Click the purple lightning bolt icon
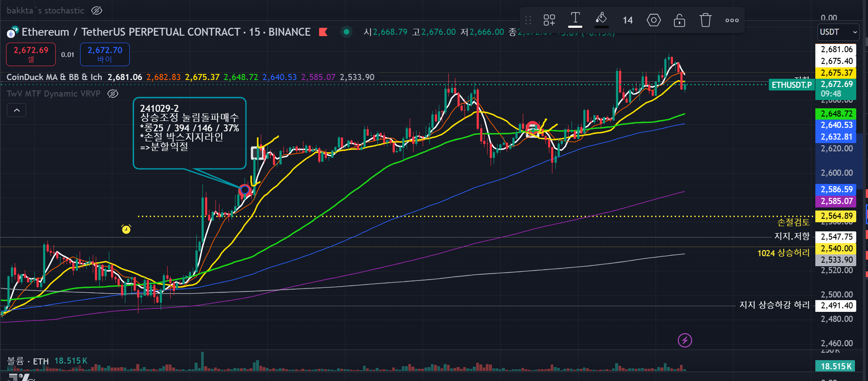 pyautogui.click(x=685, y=340)
